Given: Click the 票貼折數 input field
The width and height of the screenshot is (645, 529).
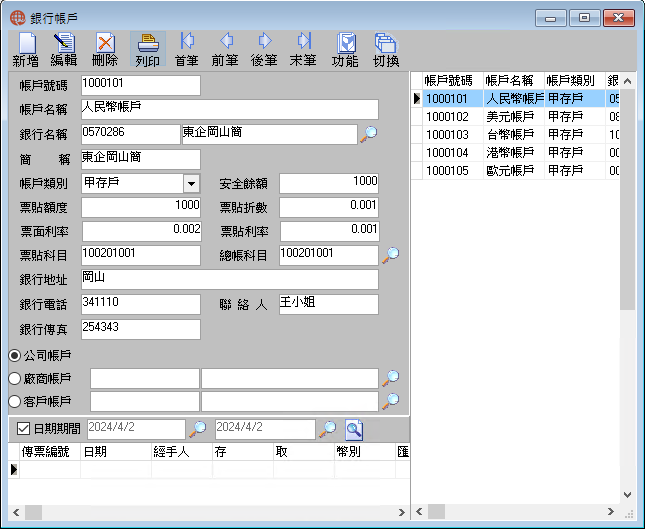Looking at the screenshot, I should [x=329, y=207].
